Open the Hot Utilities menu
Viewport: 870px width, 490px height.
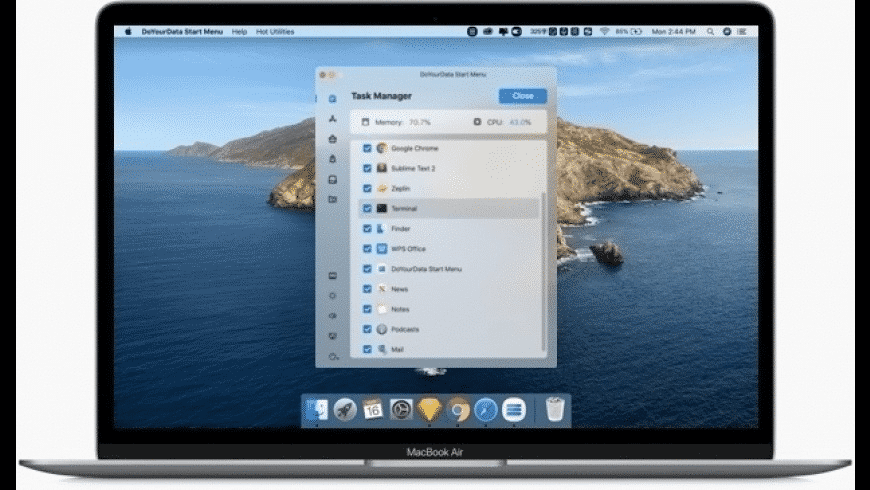click(275, 32)
